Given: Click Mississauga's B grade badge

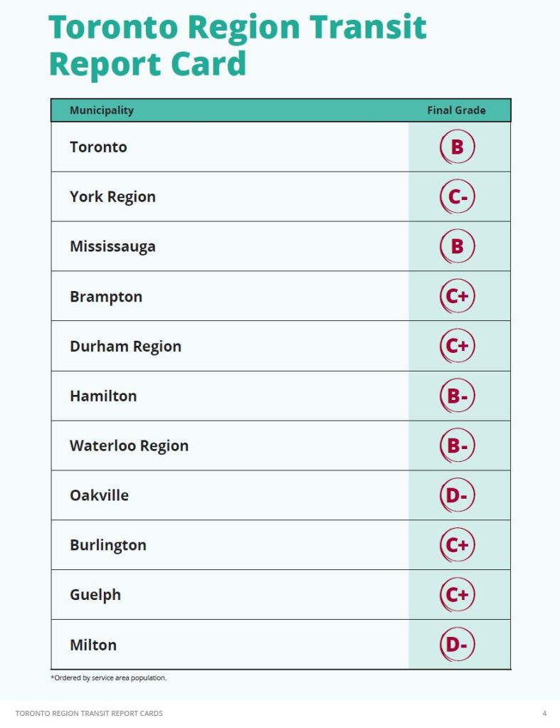Looking at the screenshot, I should (x=457, y=247).
